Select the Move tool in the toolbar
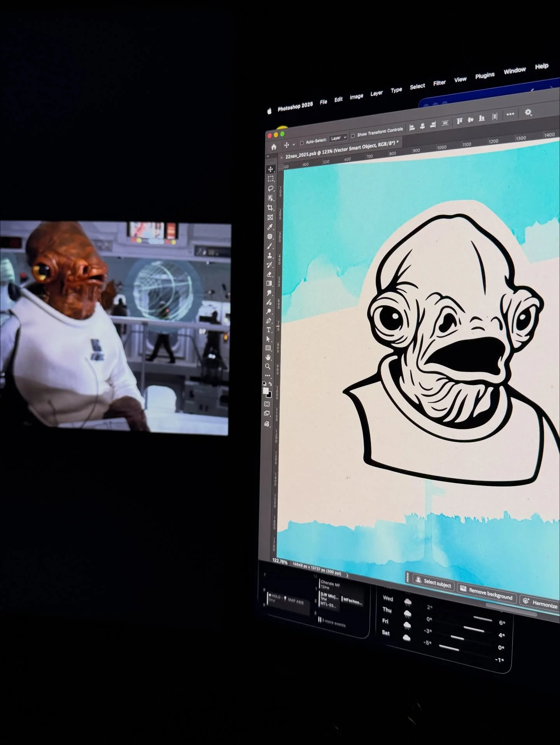Screen dimensions: 560x745 coord(271,170)
